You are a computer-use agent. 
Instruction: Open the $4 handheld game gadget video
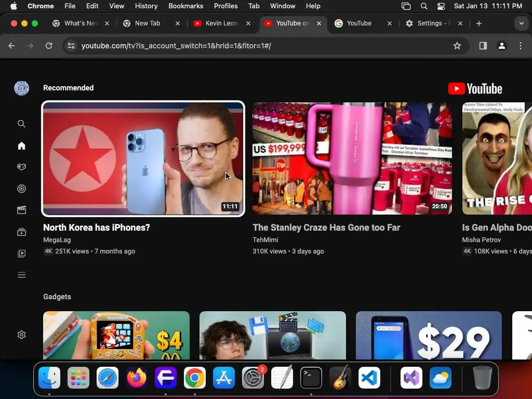116,335
